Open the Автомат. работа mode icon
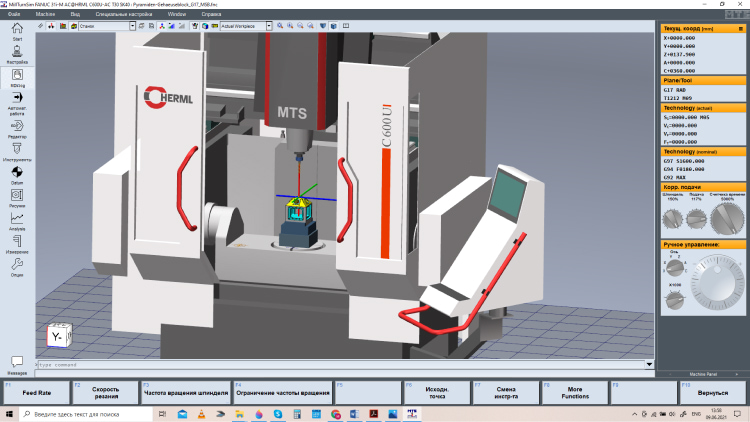The height and width of the screenshot is (422, 750). 17,98
